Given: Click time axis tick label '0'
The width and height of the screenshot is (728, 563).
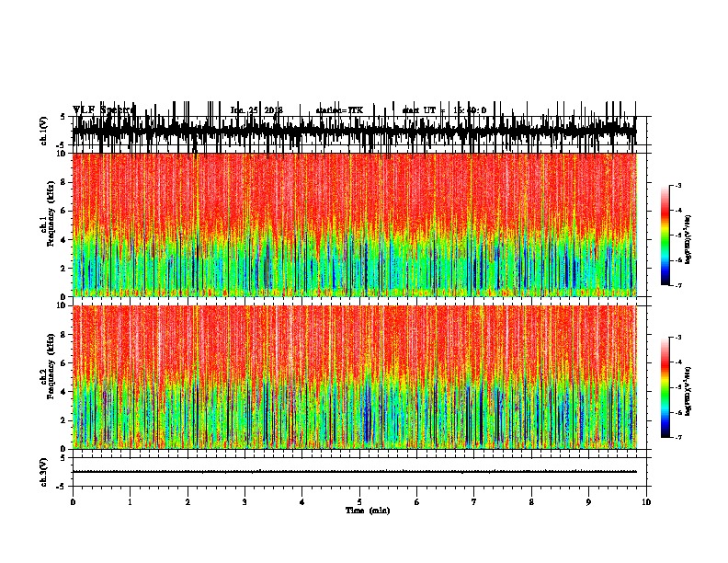Looking at the screenshot, I should (x=73, y=502).
